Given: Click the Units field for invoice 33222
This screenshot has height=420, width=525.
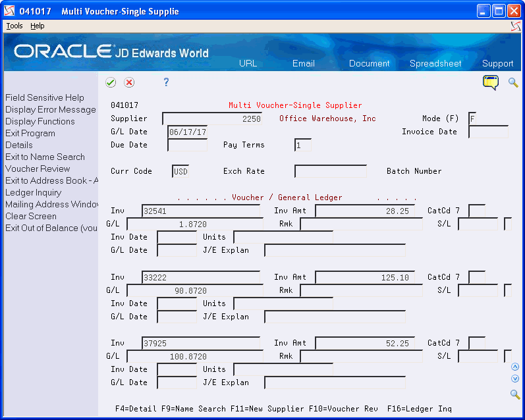Looking at the screenshot, I should (283, 304).
